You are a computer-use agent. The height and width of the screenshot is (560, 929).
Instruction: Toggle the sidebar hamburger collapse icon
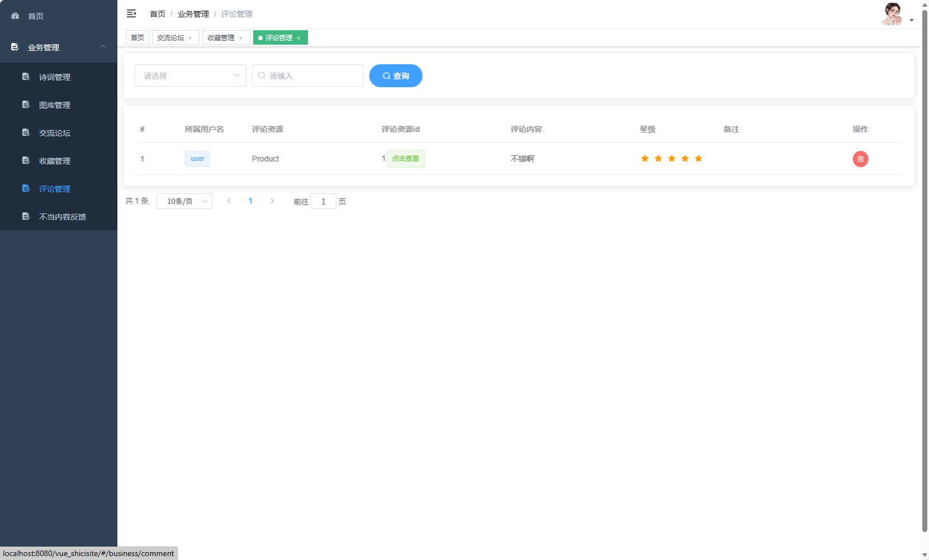[x=131, y=13]
